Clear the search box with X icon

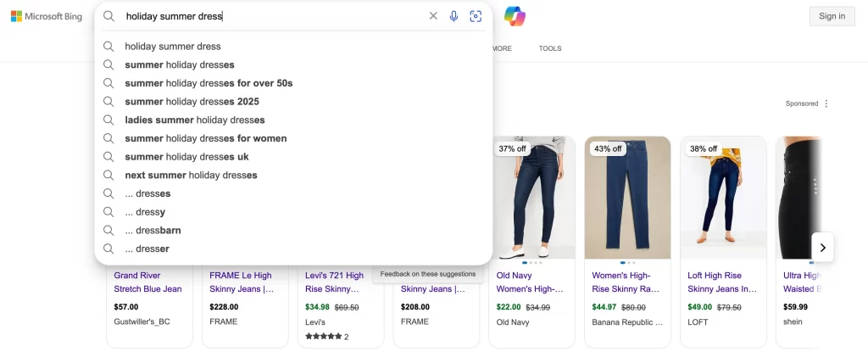pyautogui.click(x=433, y=16)
